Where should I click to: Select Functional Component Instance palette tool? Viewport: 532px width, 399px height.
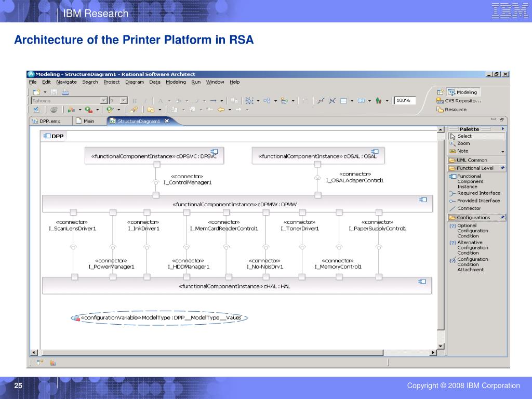pos(476,181)
